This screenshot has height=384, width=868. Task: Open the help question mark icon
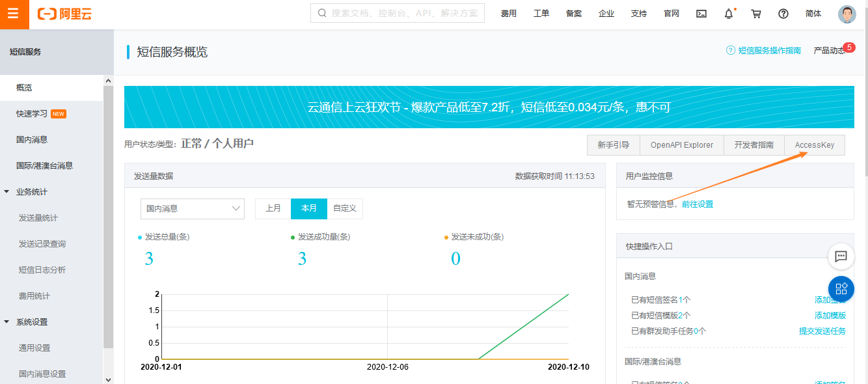coord(783,14)
